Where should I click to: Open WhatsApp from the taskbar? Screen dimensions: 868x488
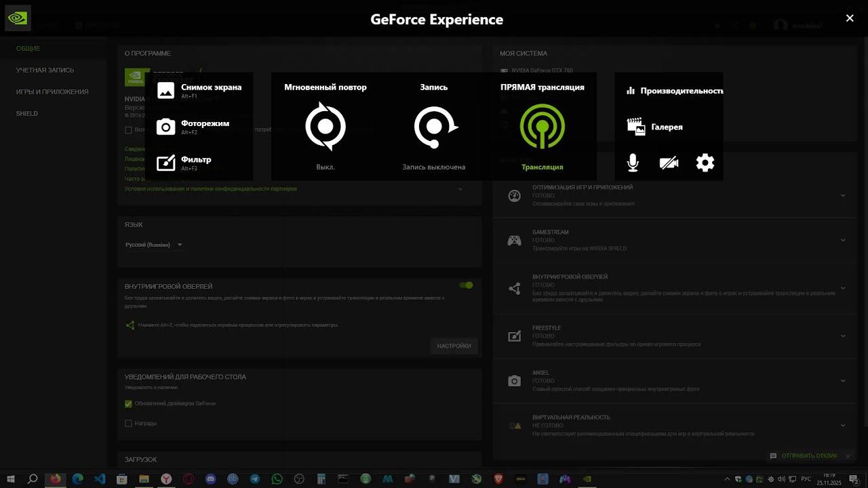click(277, 479)
